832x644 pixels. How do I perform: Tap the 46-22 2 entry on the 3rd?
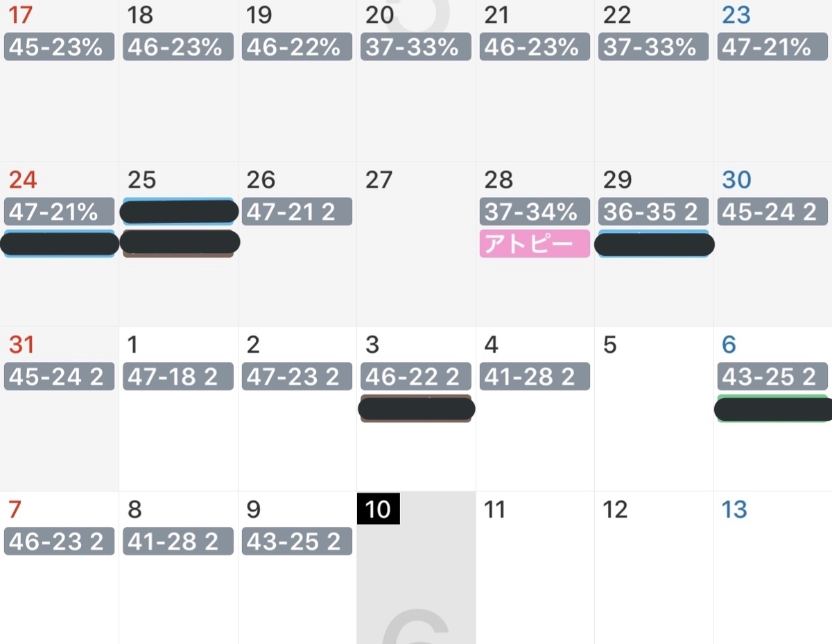point(416,376)
